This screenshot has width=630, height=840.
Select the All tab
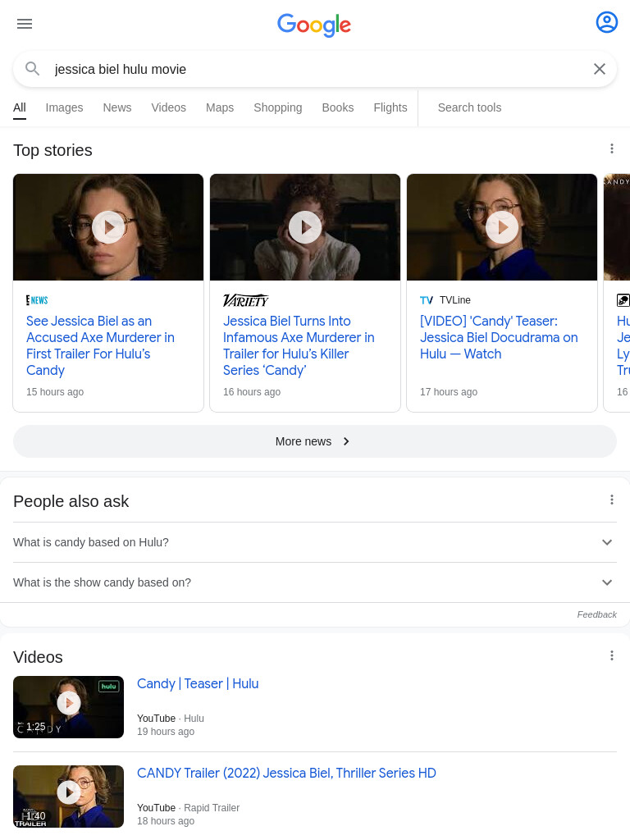click(20, 107)
